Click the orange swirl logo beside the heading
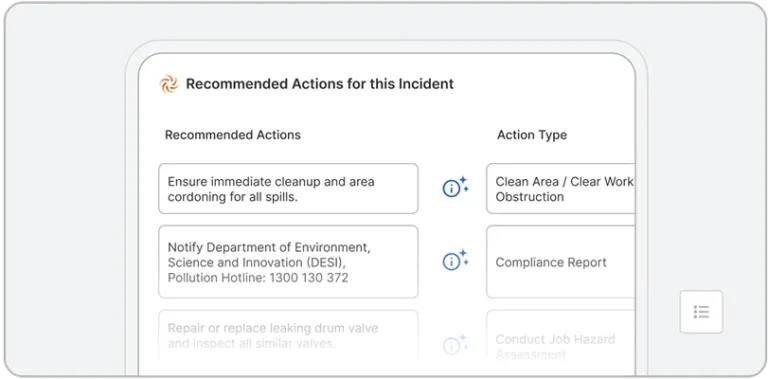Image resolution: width=768 pixels, height=379 pixels. coord(168,84)
